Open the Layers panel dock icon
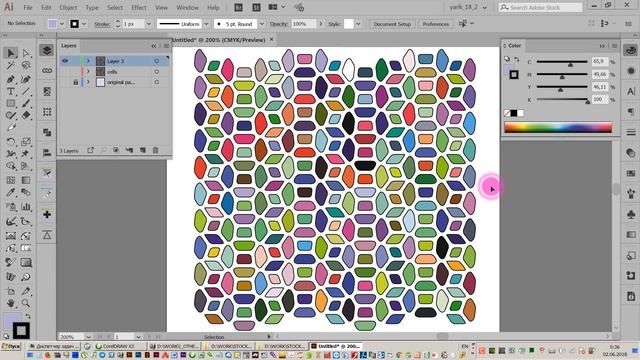 [x=47, y=50]
